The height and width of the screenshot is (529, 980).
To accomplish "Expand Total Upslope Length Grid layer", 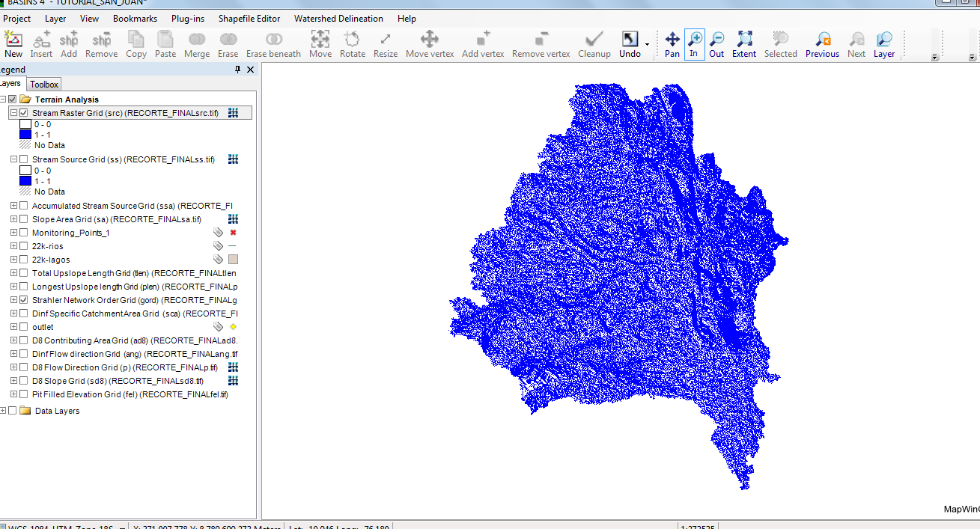I will [13, 273].
